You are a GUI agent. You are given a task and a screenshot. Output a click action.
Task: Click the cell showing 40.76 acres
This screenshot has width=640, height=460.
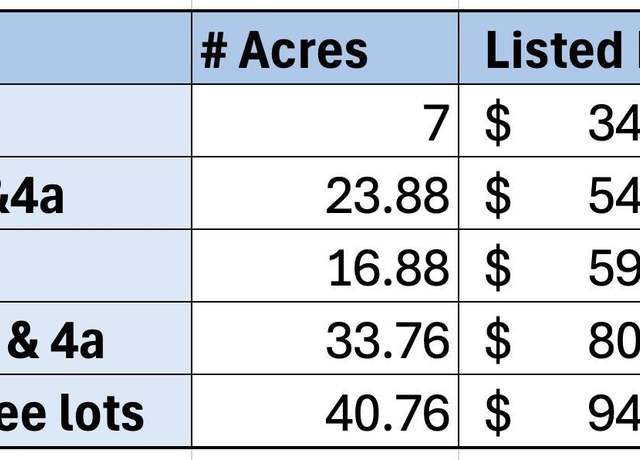[x=325, y=411]
